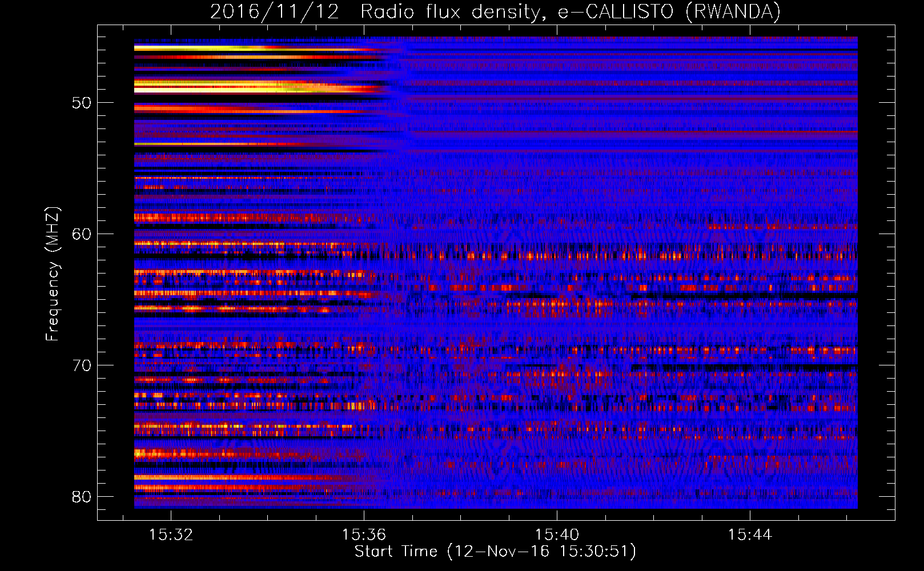The height and width of the screenshot is (571, 924).
Task: Click the 80 MHz frequency tick label
Action: (82, 497)
